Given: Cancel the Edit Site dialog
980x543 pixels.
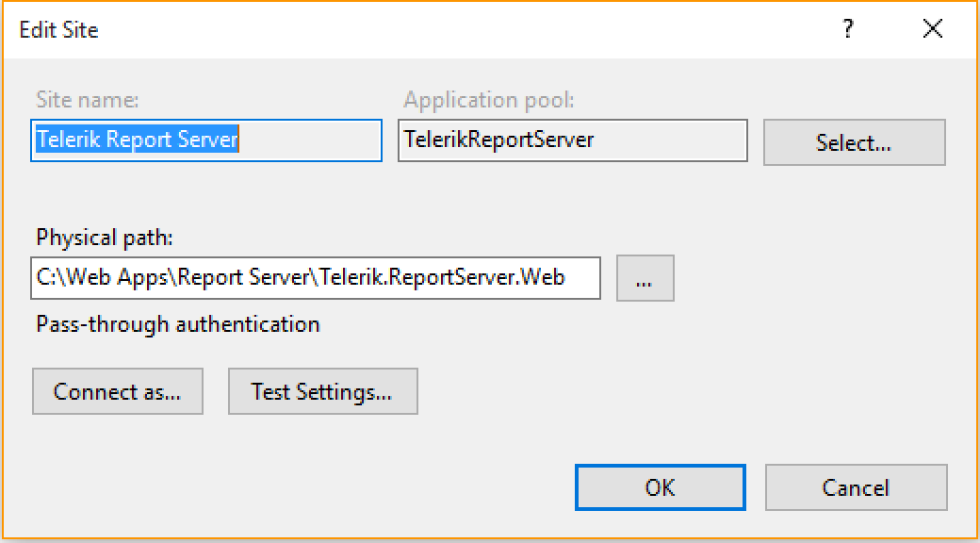Looking at the screenshot, I should (x=857, y=486).
